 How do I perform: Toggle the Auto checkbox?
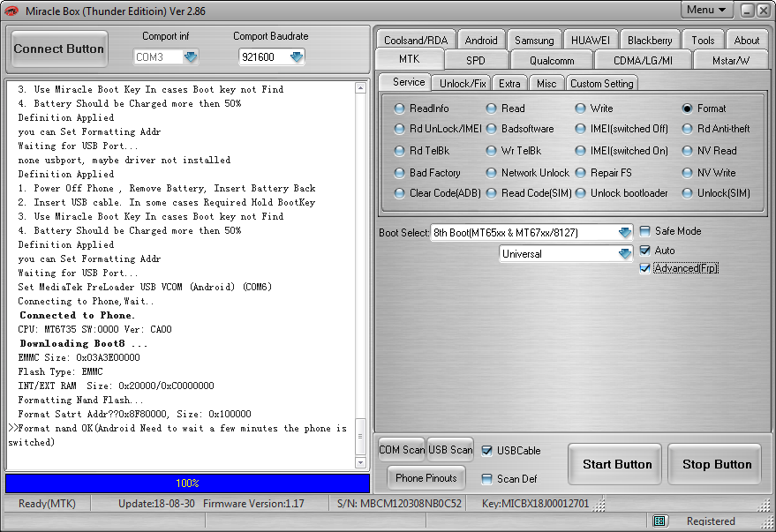[x=644, y=251]
